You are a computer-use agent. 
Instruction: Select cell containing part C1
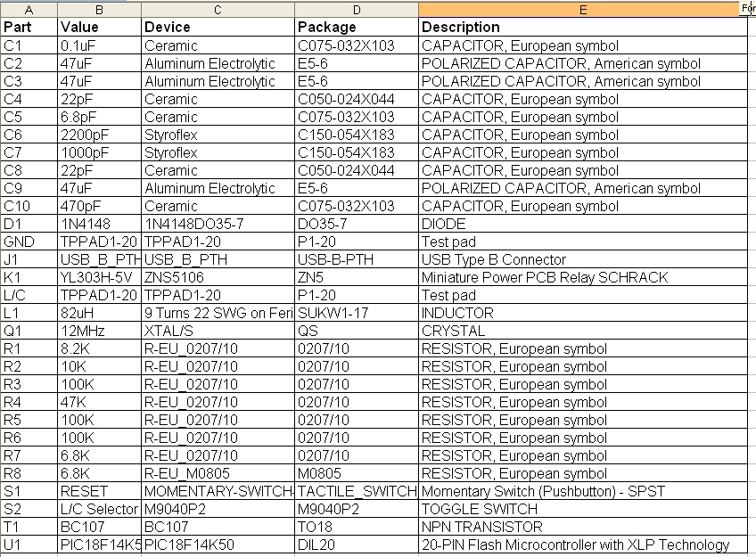[29, 45]
